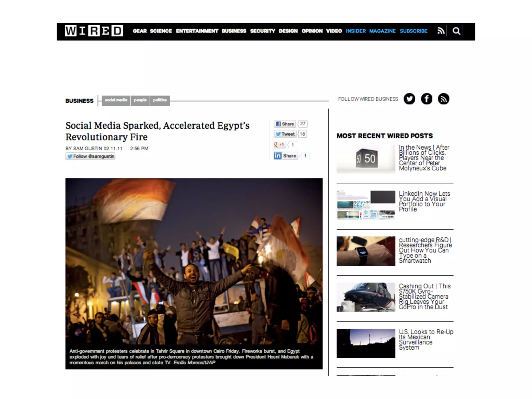Click Follow @samgustin button
Screen dimensions: 532x399
[x=90, y=156]
